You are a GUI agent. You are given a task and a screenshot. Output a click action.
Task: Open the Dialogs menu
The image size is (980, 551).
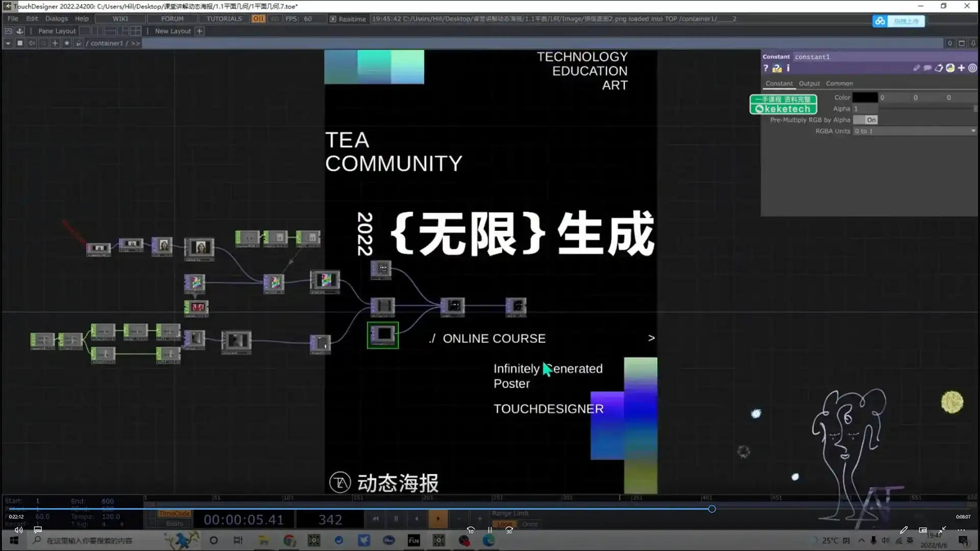56,18
